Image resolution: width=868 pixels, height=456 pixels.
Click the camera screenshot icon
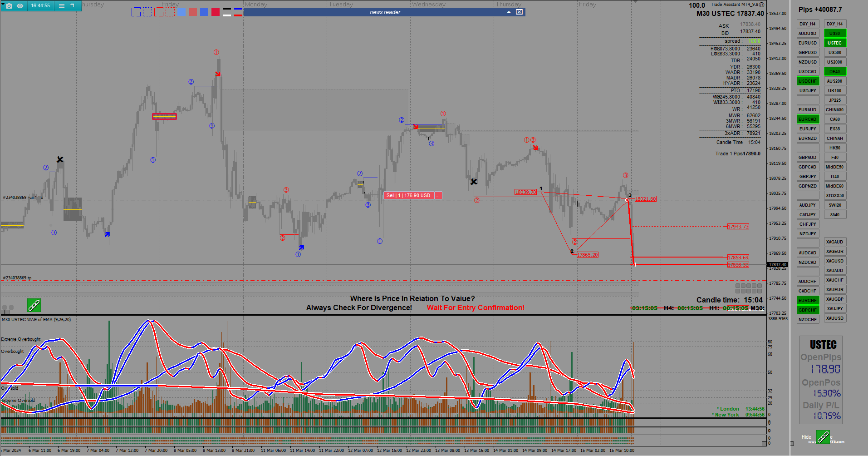point(9,6)
